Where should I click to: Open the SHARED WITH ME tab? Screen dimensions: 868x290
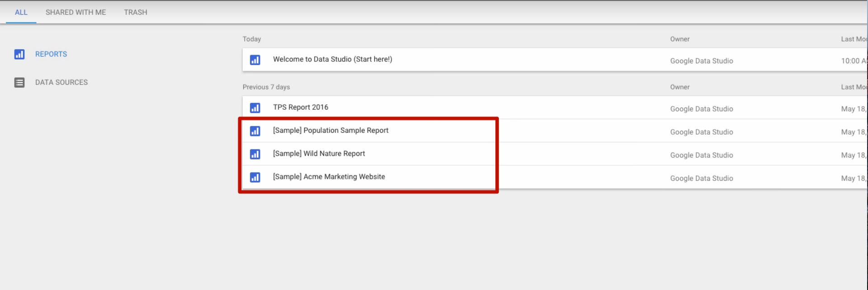pos(75,12)
